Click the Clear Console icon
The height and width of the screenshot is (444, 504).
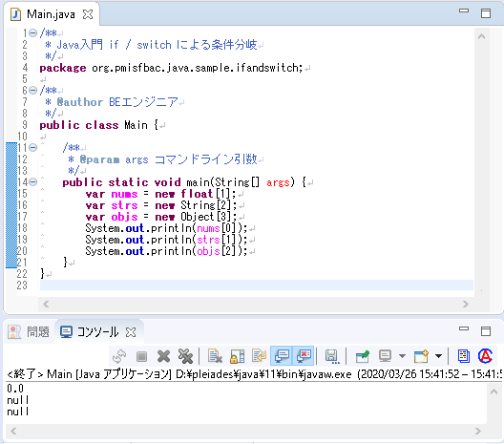[215, 356]
